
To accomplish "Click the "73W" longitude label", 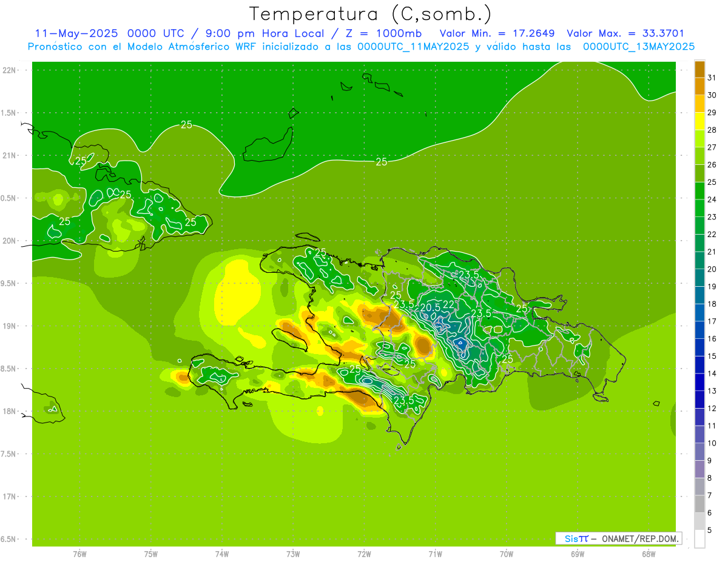I will (x=293, y=554).
